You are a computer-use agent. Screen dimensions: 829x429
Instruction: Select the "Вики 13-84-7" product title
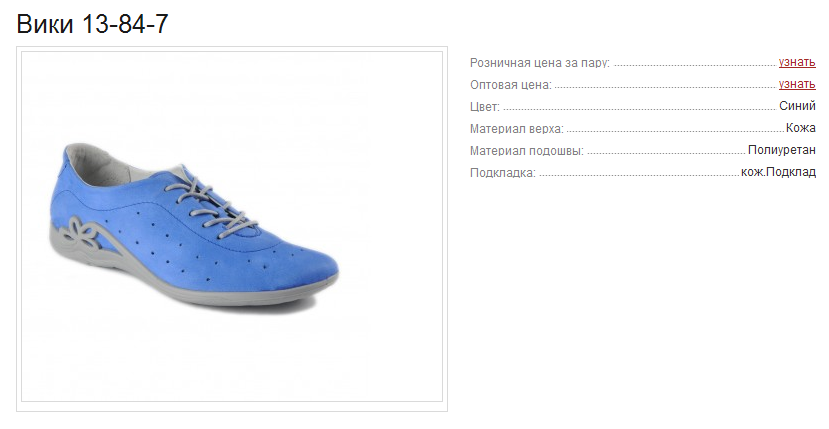(x=93, y=24)
